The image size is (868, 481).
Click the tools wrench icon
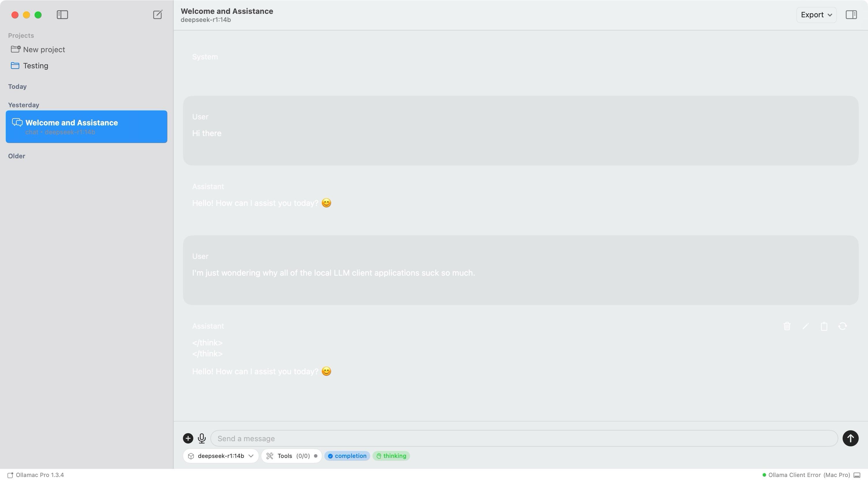270,456
